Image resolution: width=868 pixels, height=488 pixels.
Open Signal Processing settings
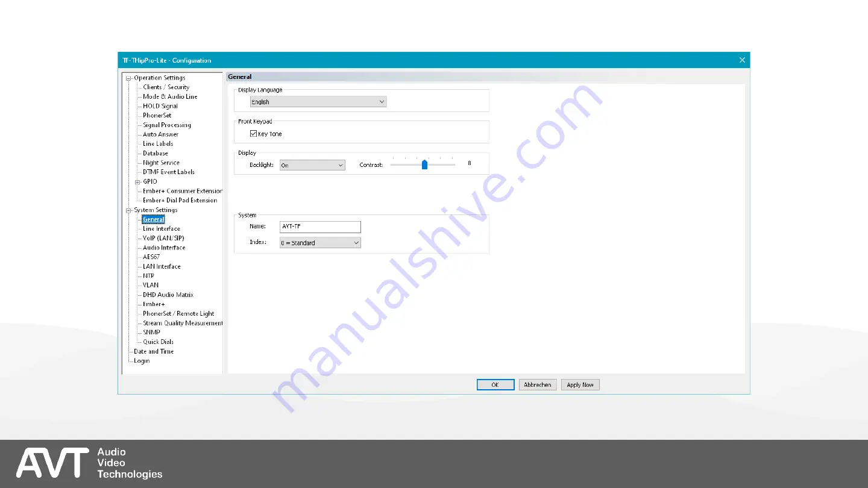pos(167,125)
